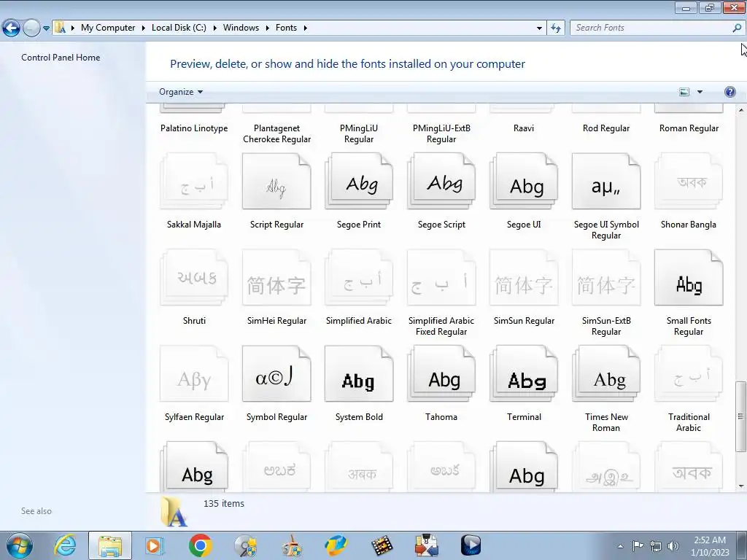The height and width of the screenshot is (560, 747).
Task: Click the Rod Regular font label
Action: [606, 128]
